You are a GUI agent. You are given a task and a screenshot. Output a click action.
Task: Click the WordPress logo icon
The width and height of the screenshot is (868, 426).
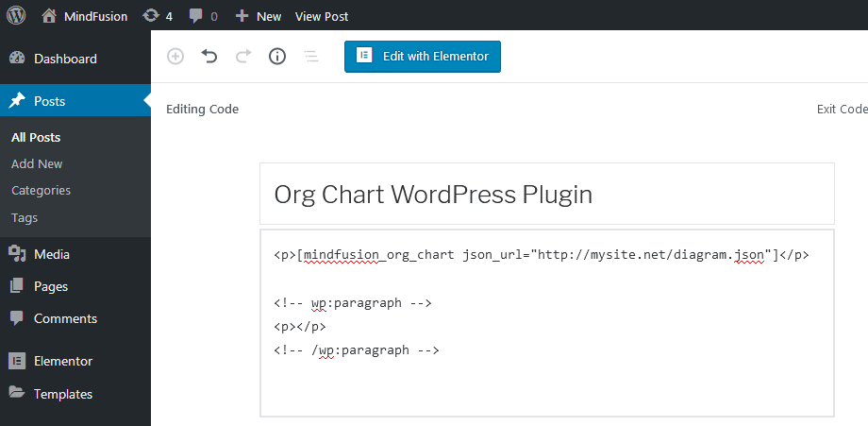(x=16, y=15)
